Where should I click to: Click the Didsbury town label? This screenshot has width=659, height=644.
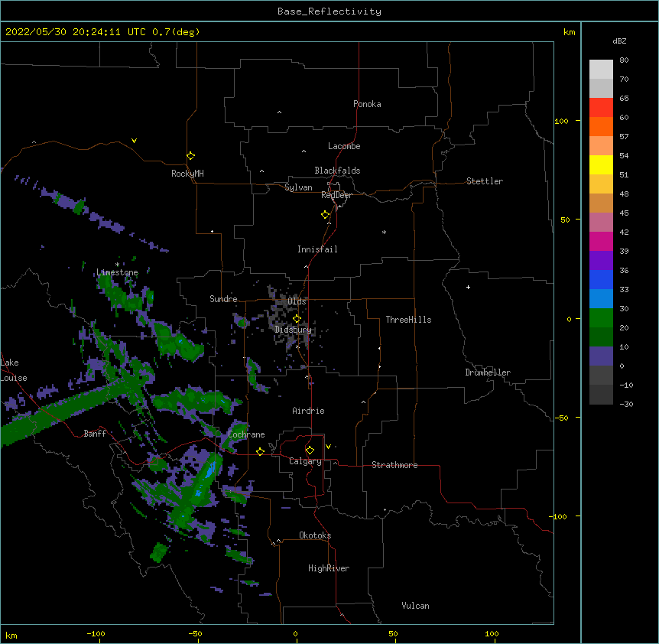[294, 330]
